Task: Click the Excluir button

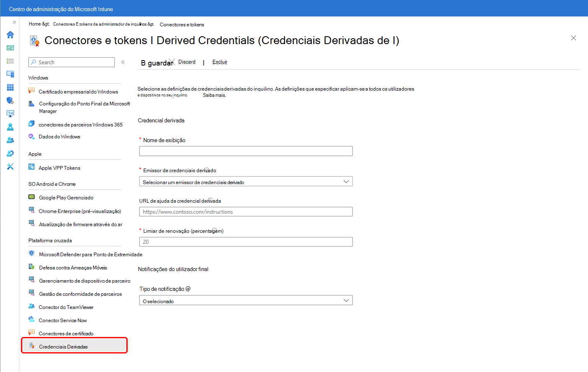Action: 219,62
